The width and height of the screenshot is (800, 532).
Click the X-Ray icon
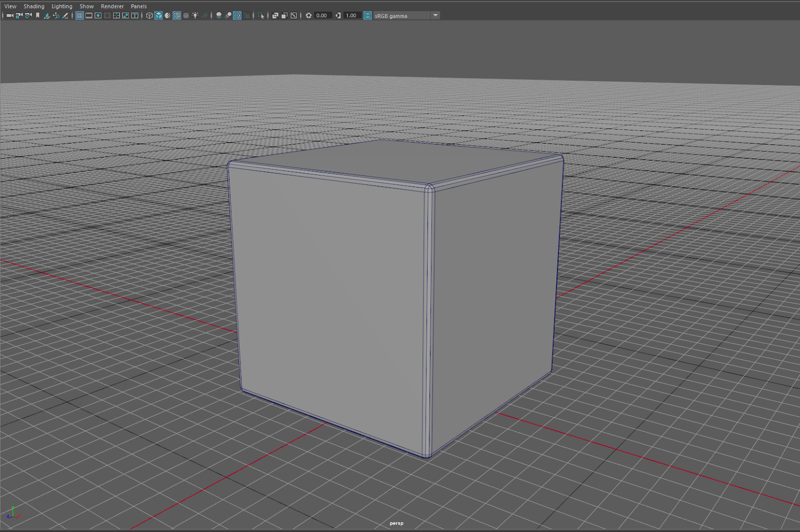coord(275,15)
